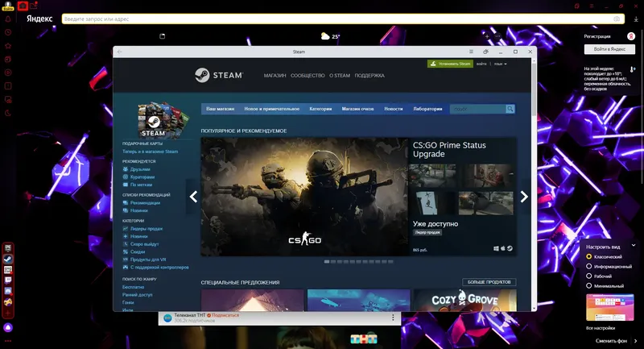Click the войти link in the Steam header
Image resolution: width=644 pixels, height=349 pixels.
(481, 64)
